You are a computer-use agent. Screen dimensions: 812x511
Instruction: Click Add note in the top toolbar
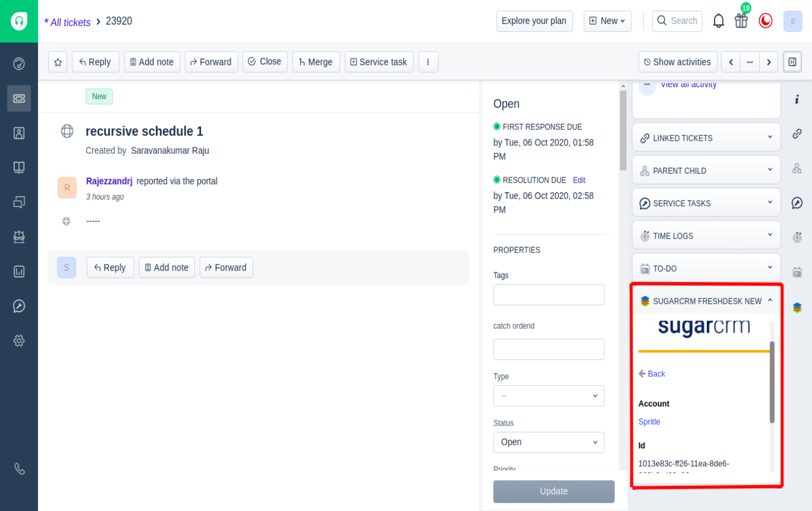pyautogui.click(x=152, y=62)
